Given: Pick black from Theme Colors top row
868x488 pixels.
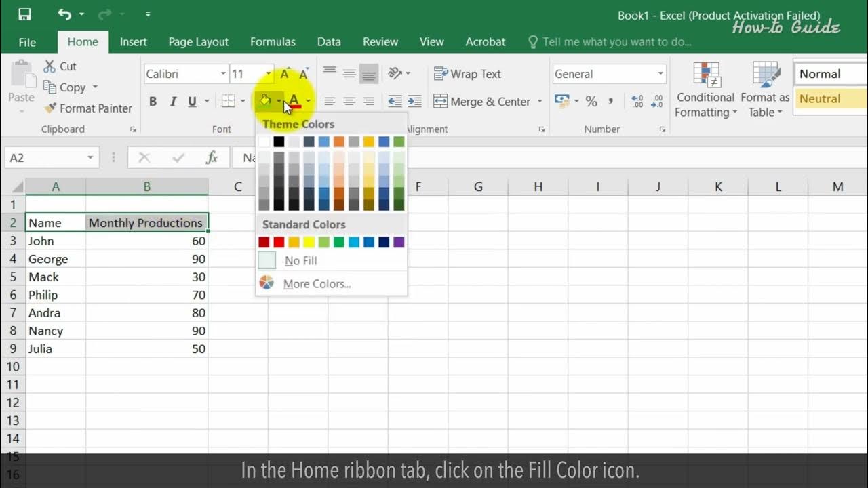Looking at the screenshot, I should 279,142.
